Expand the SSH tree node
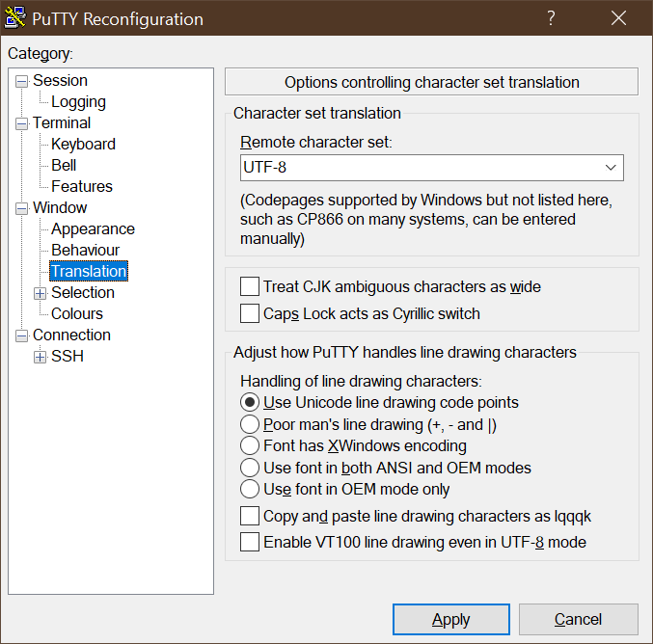Viewport: 653px width, 644px height. tap(40, 357)
